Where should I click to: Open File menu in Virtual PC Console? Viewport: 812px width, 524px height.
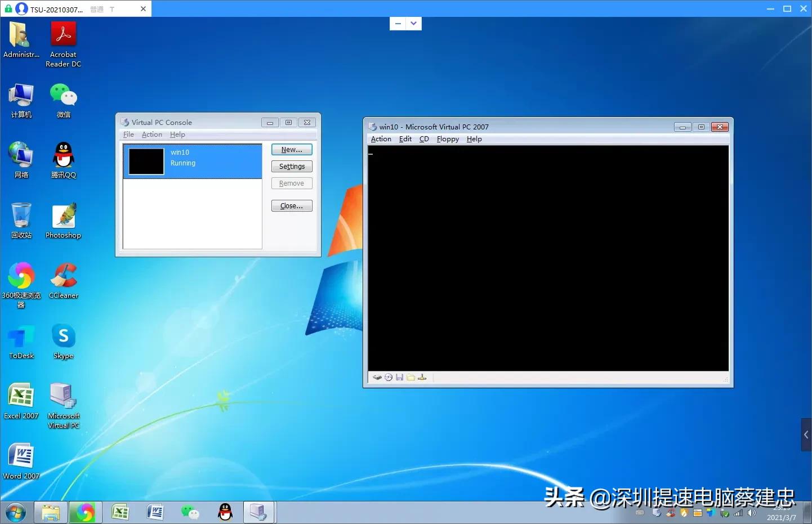pos(128,135)
